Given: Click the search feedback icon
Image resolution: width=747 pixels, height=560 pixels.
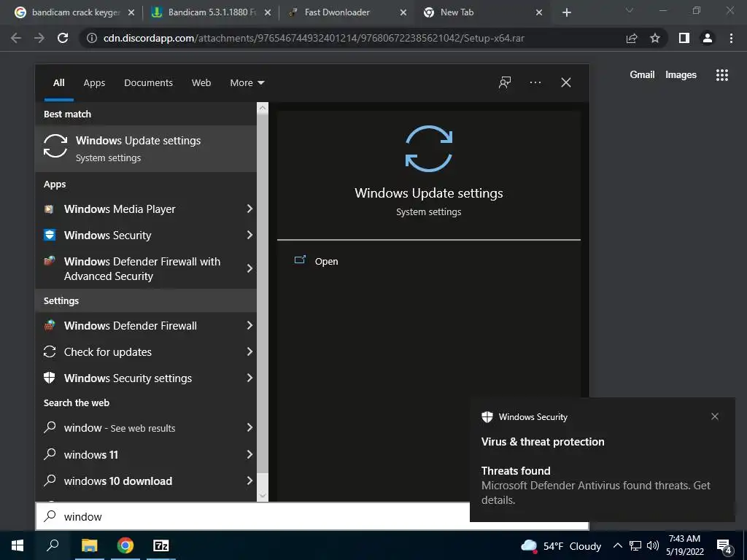Looking at the screenshot, I should [x=505, y=82].
